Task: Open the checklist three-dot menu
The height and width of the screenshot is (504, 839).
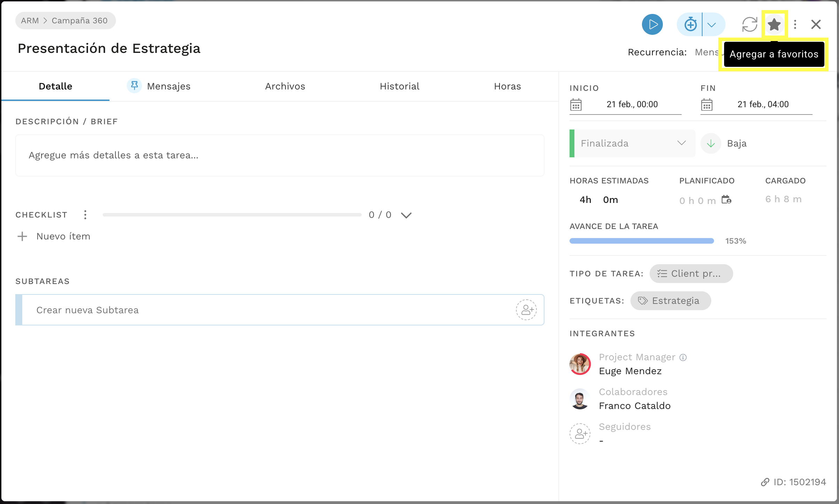Action: (85, 215)
